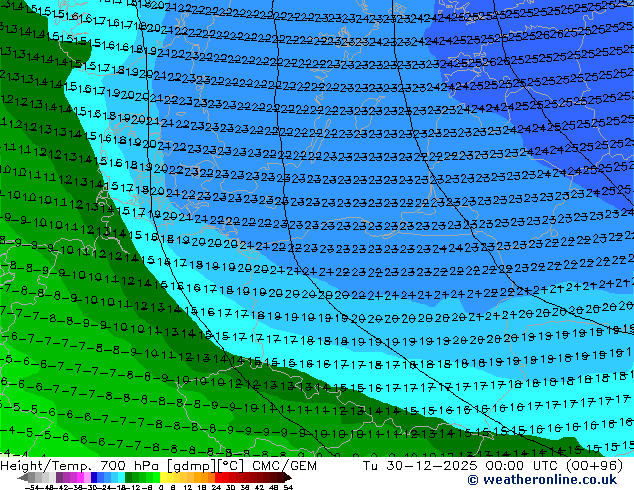634x490 pixels.
Task: Click the bright red swatch at 24 on the legend
Action: click(218, 477)
